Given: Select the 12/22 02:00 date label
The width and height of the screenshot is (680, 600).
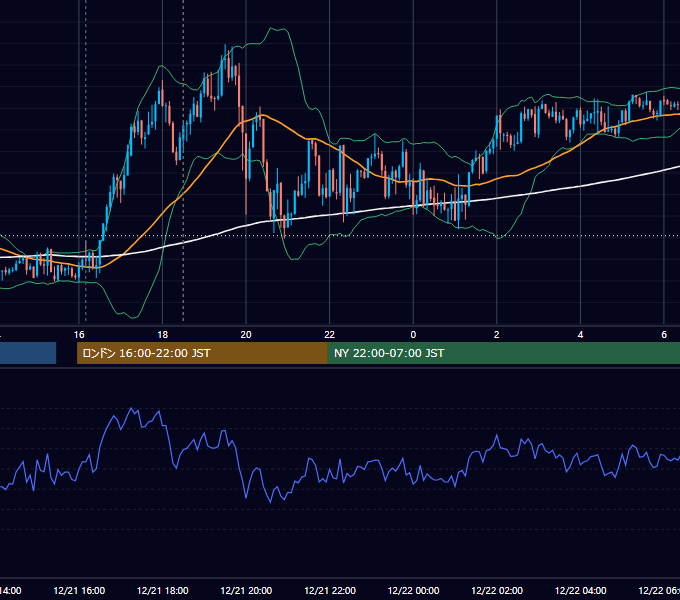Looking at the screenshot, I should point(497,590).
